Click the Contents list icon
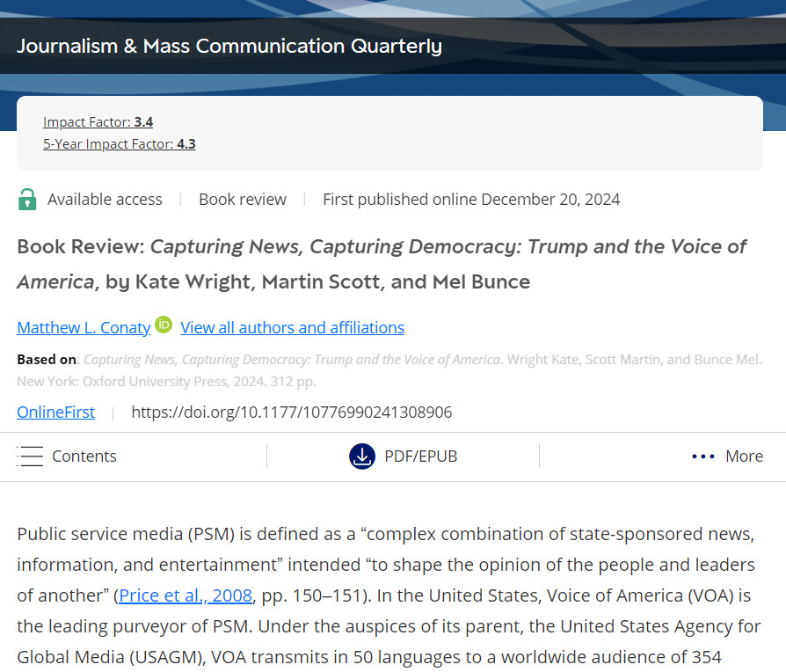Viewport: 786px width, 672px height. [x=30, y=457]
